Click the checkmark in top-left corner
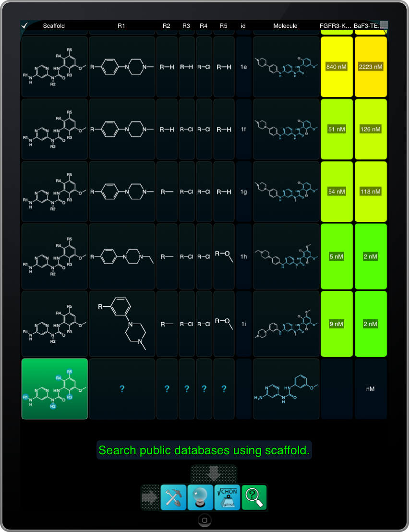This screenshot has height=532, width=409. (25, 25)
